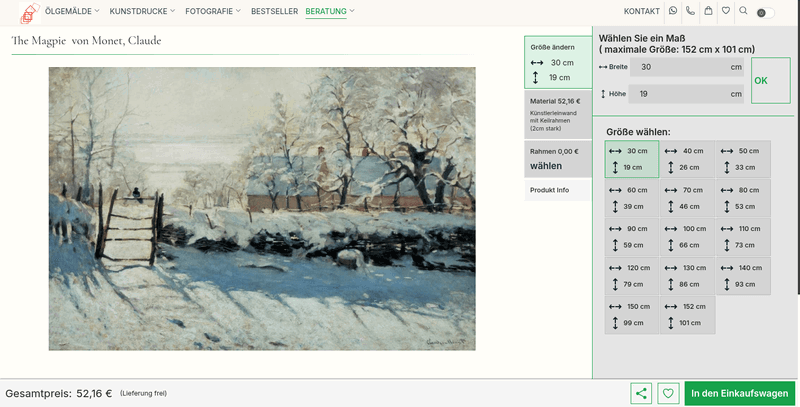The image size is (800, 407).
Task: Choose maximum size 152 cm x 101 cm
Action: coord(687,315)
